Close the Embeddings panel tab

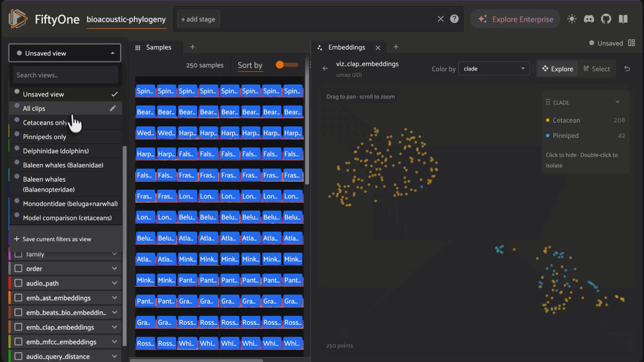(x=378, y=48)
